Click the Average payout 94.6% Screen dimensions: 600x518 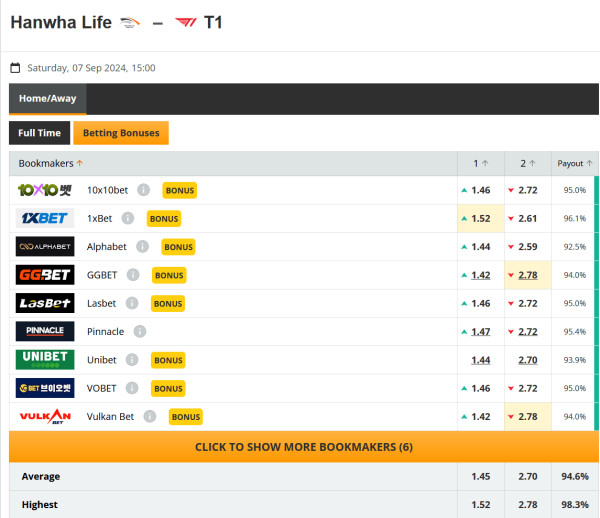(x=575, y=476)
